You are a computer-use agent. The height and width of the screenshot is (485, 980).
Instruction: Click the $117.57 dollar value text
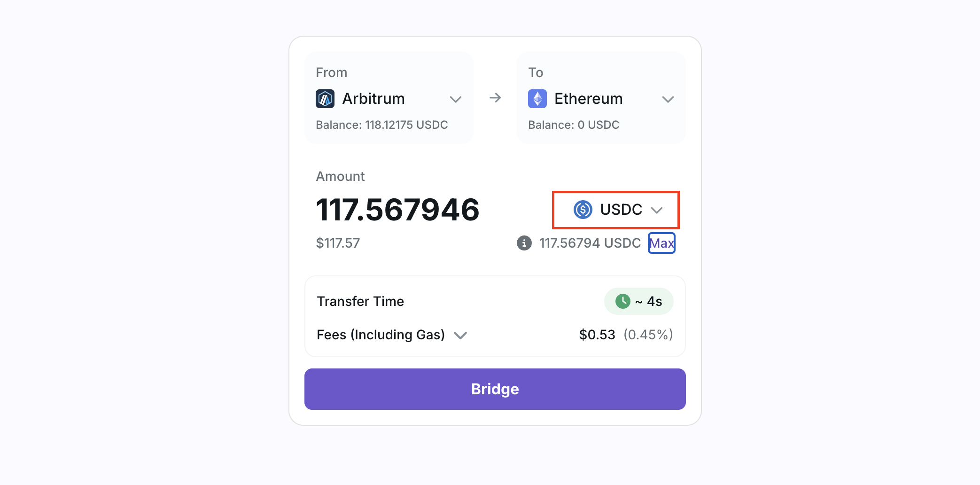[338, 243]
